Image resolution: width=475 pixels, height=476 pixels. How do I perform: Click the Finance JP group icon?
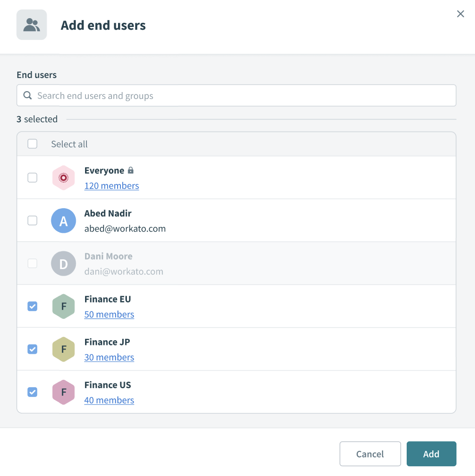pyautogui.click(x=63, y=349)
